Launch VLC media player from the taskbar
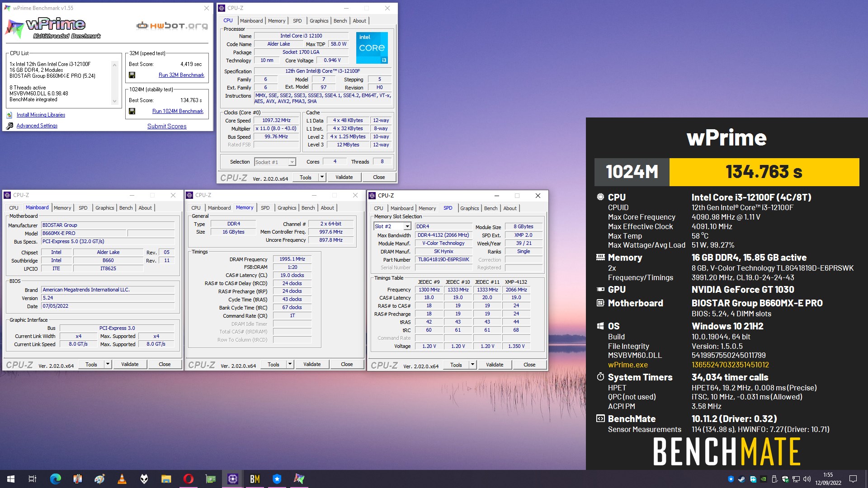868x488 pixels. coord(122,479)
